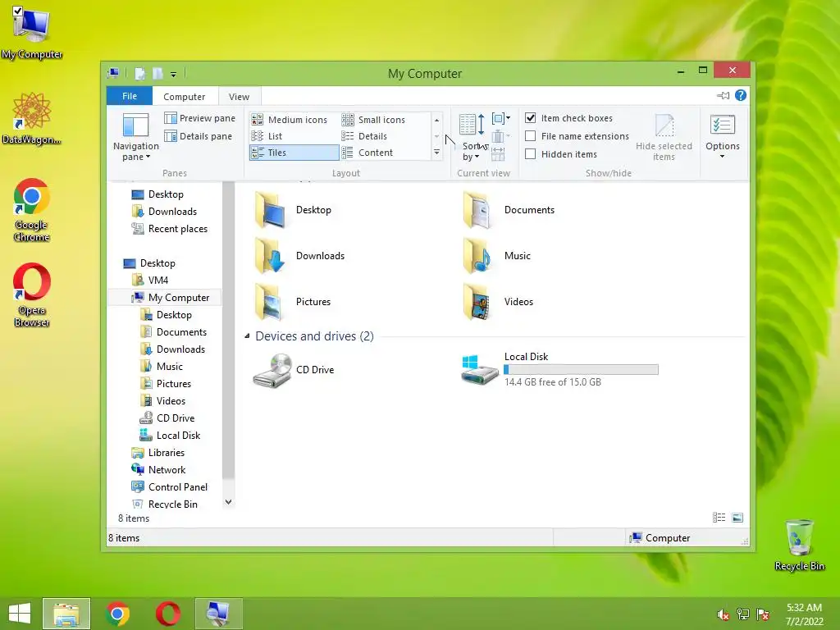Click the network tray icon
The height and width of the screenshot is (630, 840).
point(743,614)
